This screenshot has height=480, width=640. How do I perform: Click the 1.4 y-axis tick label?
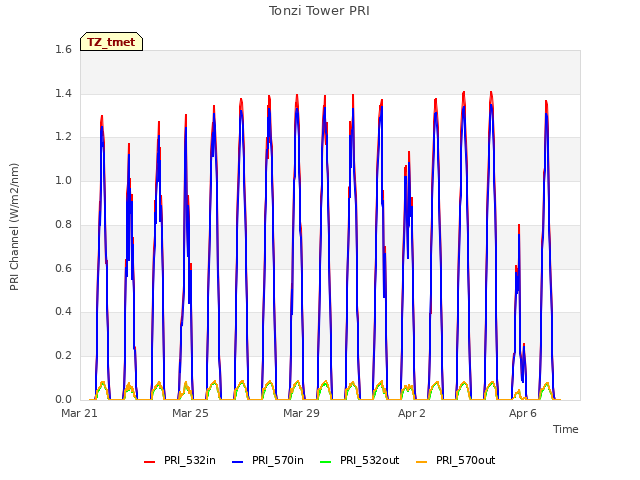click(63, 93)
